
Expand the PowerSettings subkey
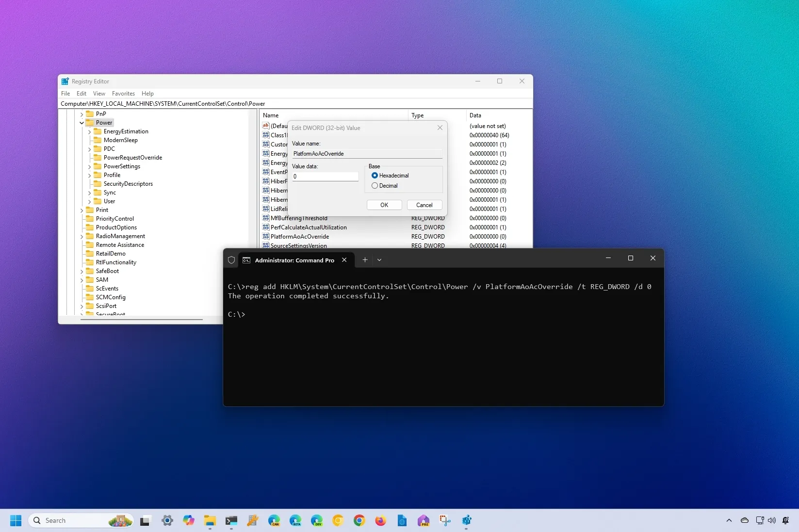coord(89,166)
